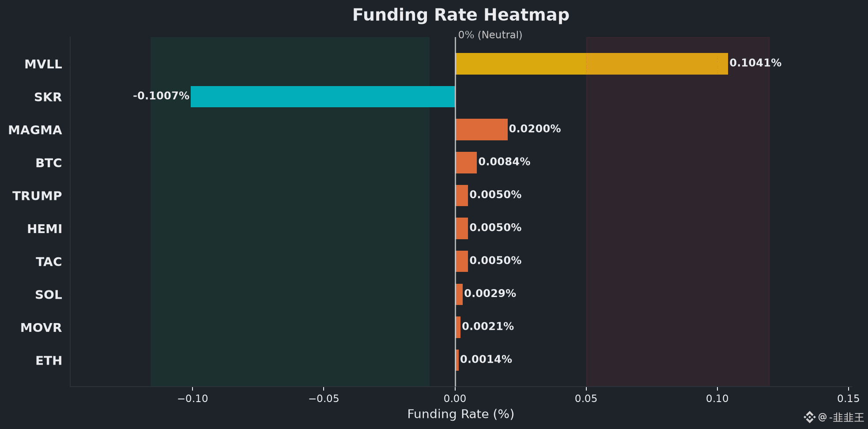
Task: Click the TAC funding rate bar
Action: click(x=462, y=261)
